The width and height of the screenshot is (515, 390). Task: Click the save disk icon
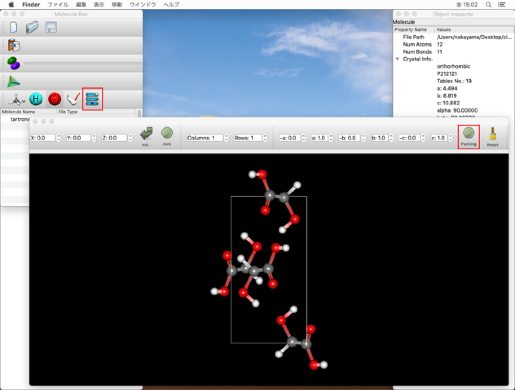51,27
